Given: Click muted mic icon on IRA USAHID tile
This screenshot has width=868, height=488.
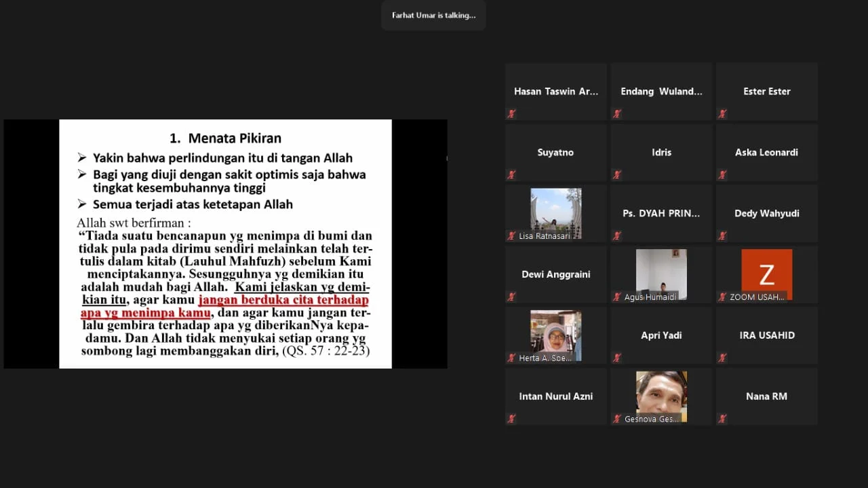Looking at the screenshot, I should (x=723, y=358).
